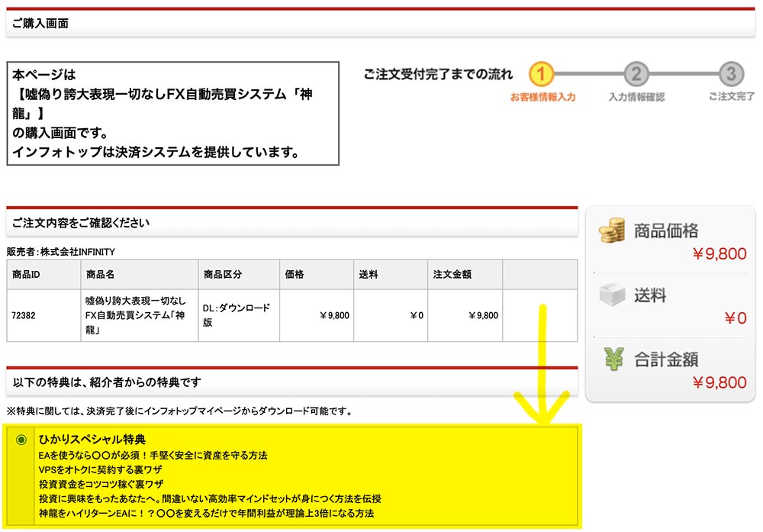Click the お客様情報入力 step label
Image resolution: width=763 pixels, height=532 pixels.
point(542,98)
